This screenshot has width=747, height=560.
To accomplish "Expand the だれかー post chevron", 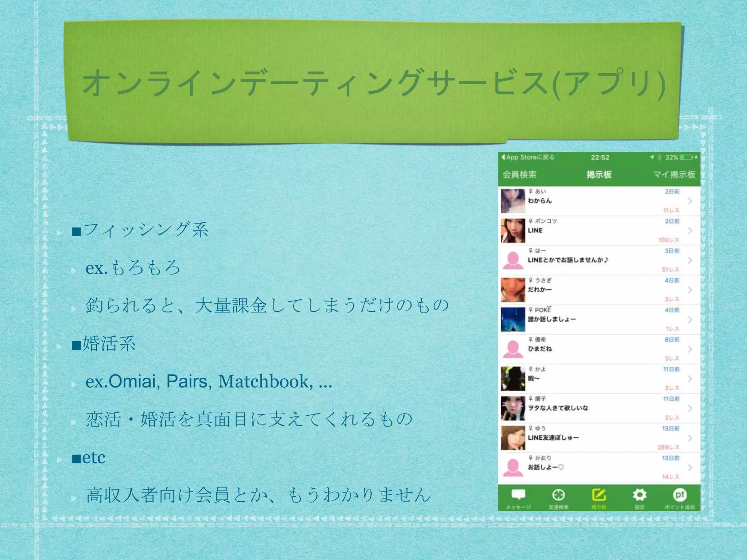I will (x=690, y=290).
